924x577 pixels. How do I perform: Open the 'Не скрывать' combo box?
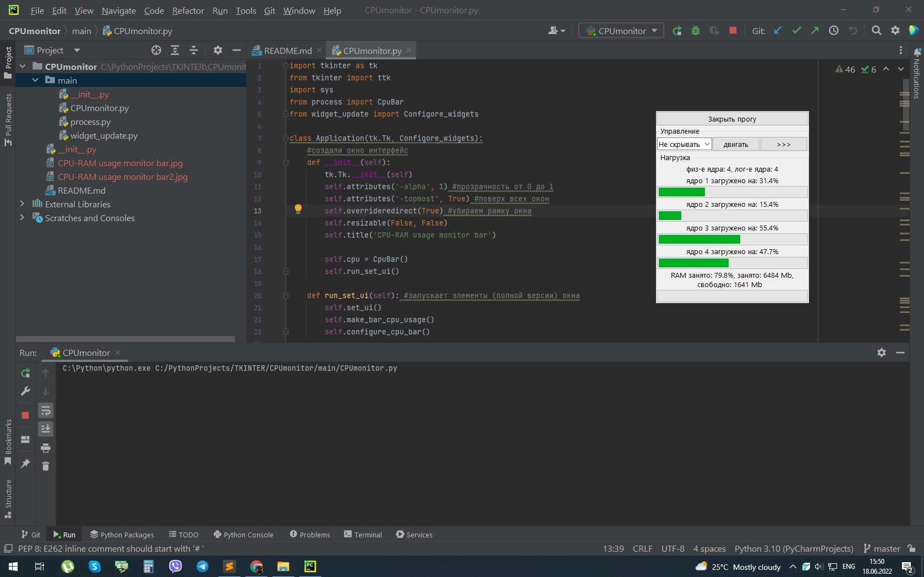[x=685, y=144]
